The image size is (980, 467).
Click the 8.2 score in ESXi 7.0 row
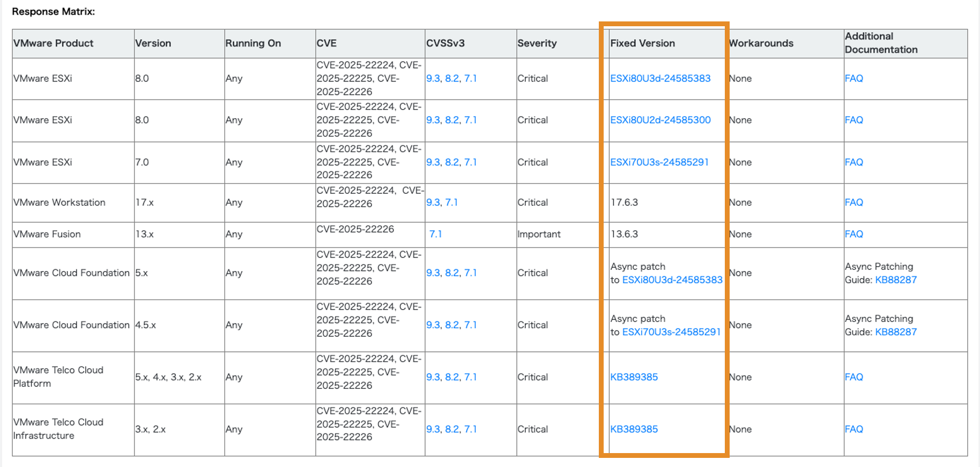pos(452,162)
